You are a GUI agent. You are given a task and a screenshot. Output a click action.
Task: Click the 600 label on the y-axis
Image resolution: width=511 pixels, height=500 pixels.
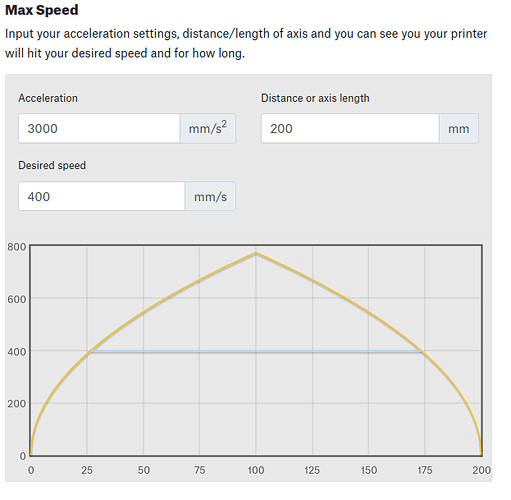click(17, 299)
